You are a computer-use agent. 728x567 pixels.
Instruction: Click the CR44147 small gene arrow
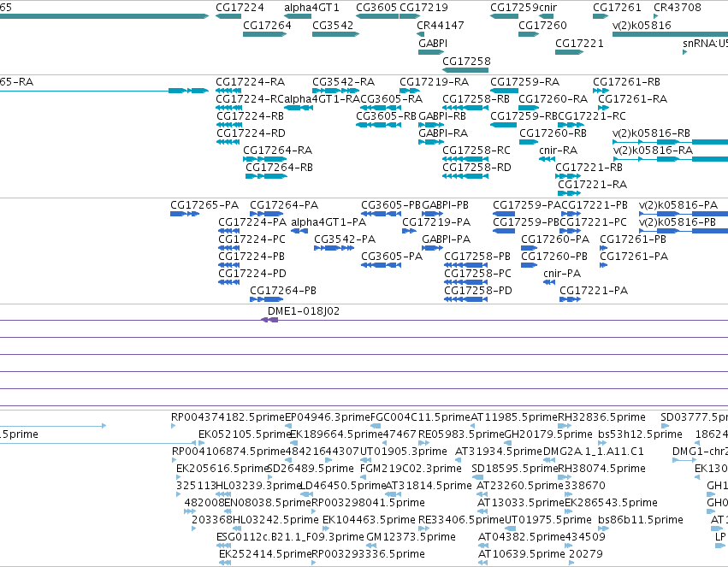[421, 34]
